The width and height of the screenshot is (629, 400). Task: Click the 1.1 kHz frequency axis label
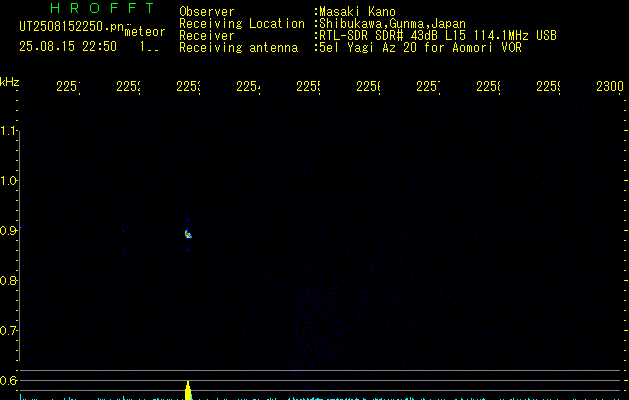[x=9, y=130]
